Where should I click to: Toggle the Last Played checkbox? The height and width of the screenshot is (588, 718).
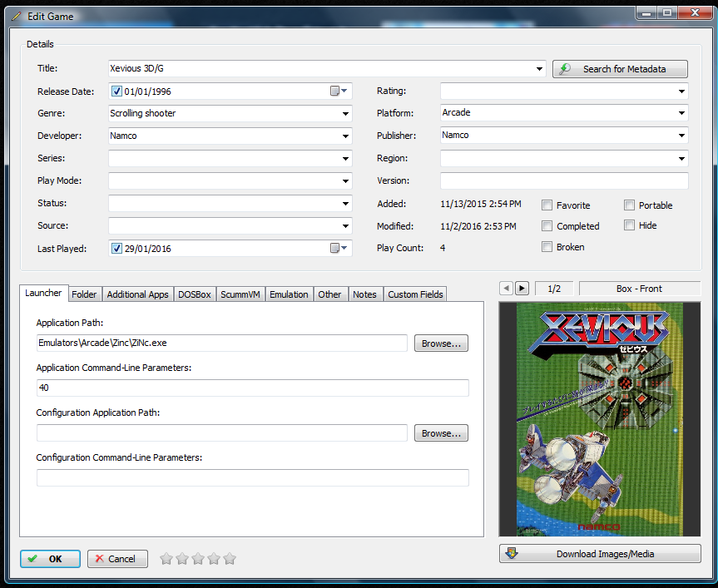(116, 249)
